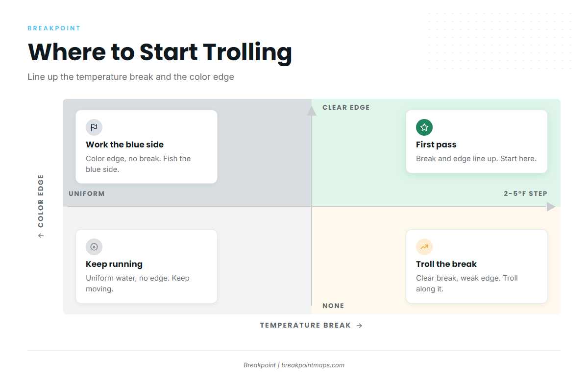Click the COLOR EDGE vertical axis title

(41, 201)
